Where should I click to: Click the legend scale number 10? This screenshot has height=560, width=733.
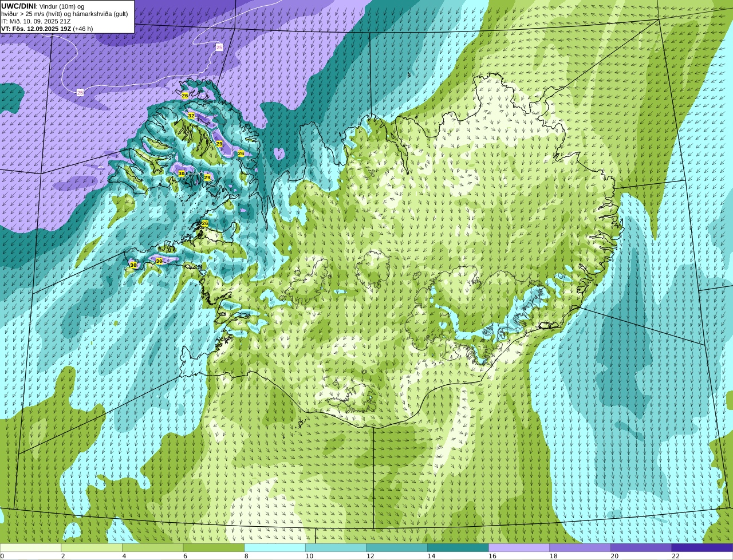[x=309, y=556]
